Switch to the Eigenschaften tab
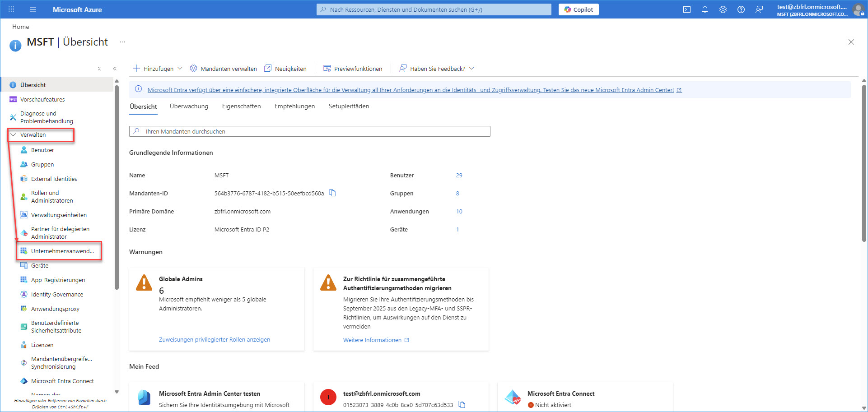Screen dimensions: 868x412 coord(241,106)
